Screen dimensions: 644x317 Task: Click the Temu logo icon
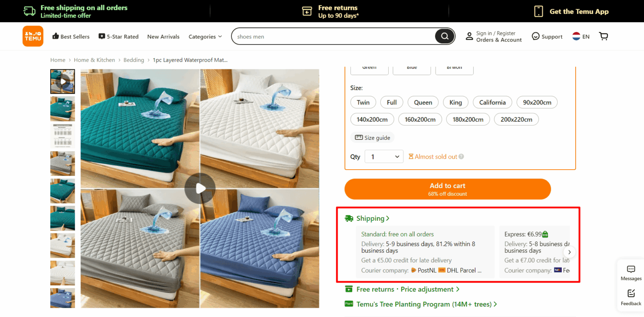coord(33,36)
